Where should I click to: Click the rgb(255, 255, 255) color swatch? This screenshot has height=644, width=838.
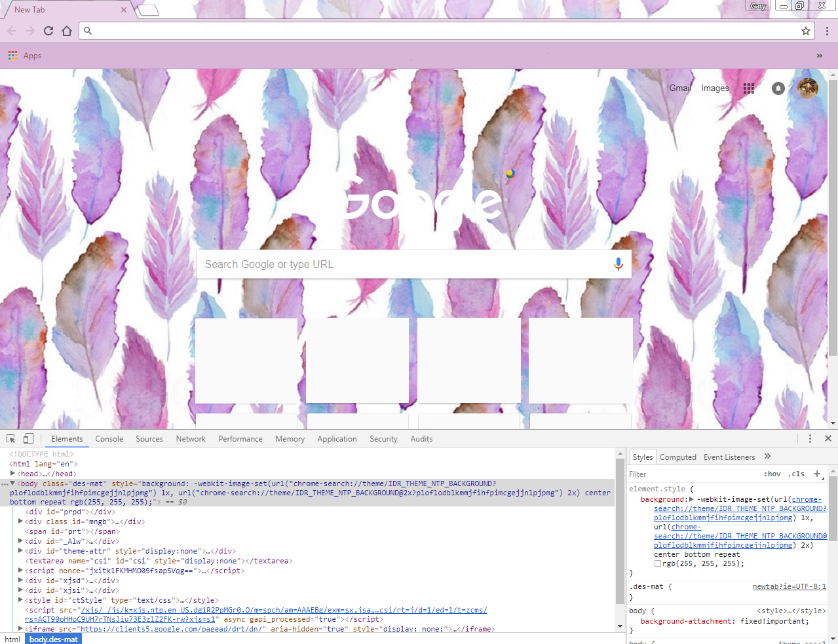[657, 563]
